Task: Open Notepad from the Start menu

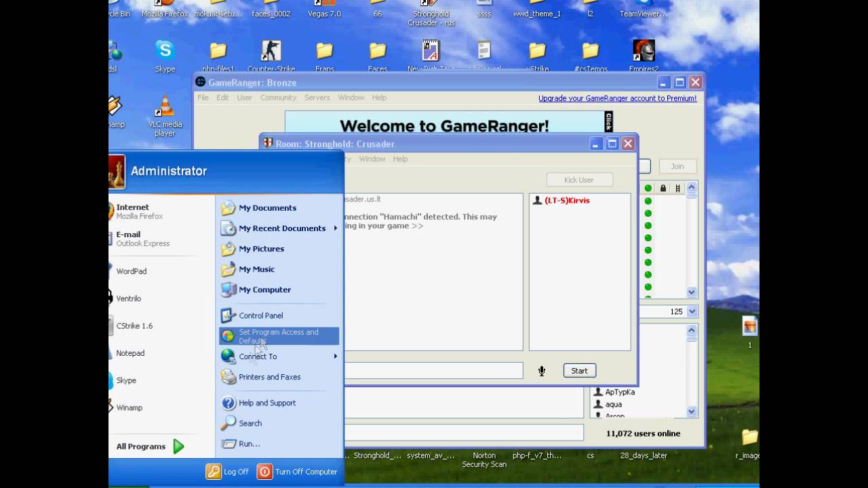Action: [x=130, y=353]
